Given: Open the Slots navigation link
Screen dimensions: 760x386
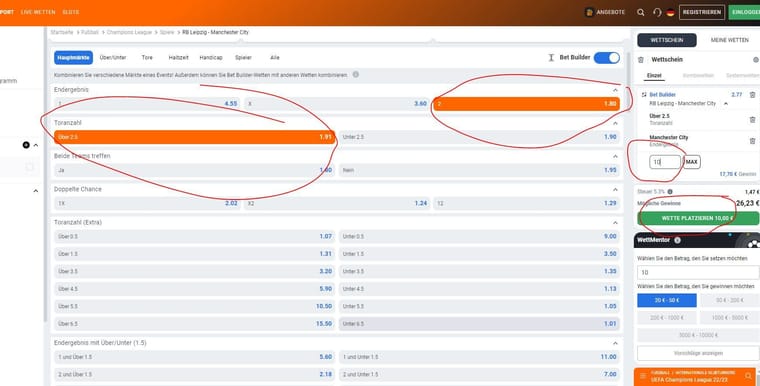Looking at the screenshot, I should 71,12.
